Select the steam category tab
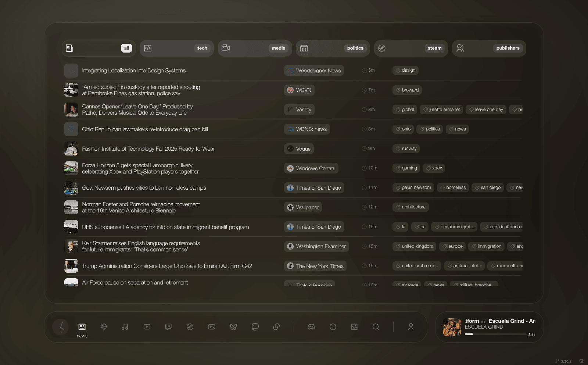 [411, 48]
